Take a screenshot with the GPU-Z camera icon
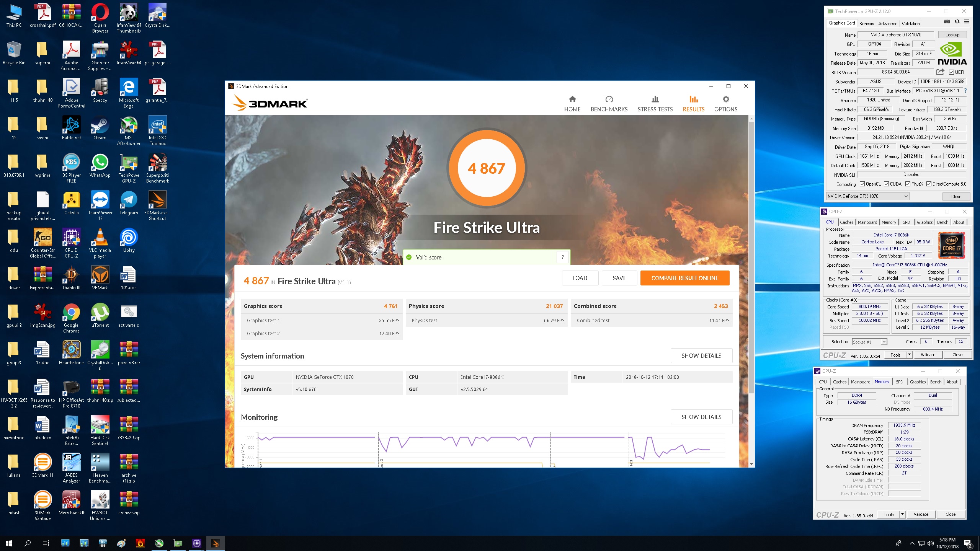Viewport: 980px width, 551px height. point(947,22)
